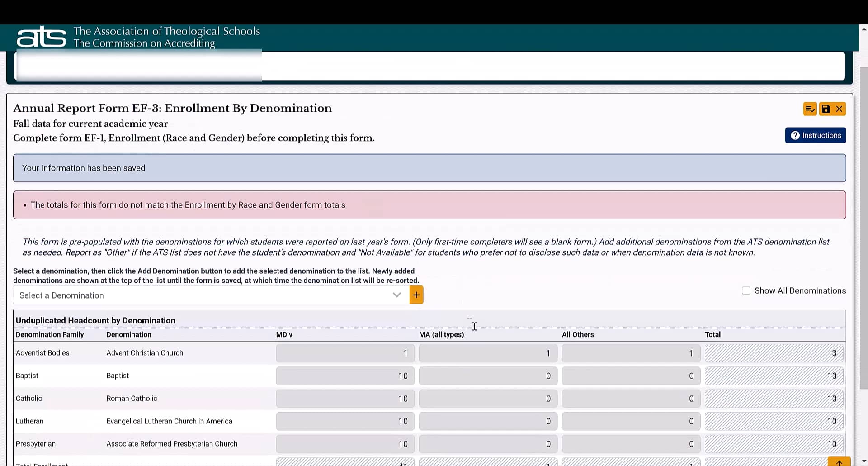Screen dimensions: 868x466
Task: Select the Denomination Family column header
Action: (x=50, y=334)
